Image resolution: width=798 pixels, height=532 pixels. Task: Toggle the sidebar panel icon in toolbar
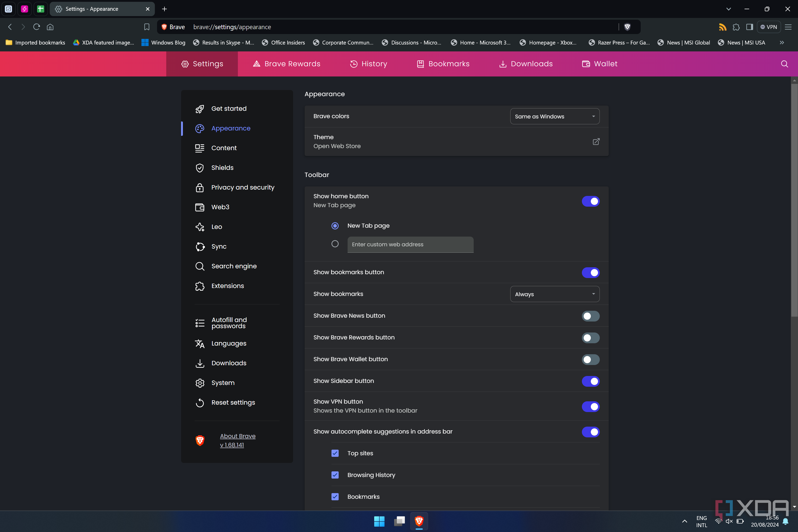pyautogui.click(x=749, y=27)
